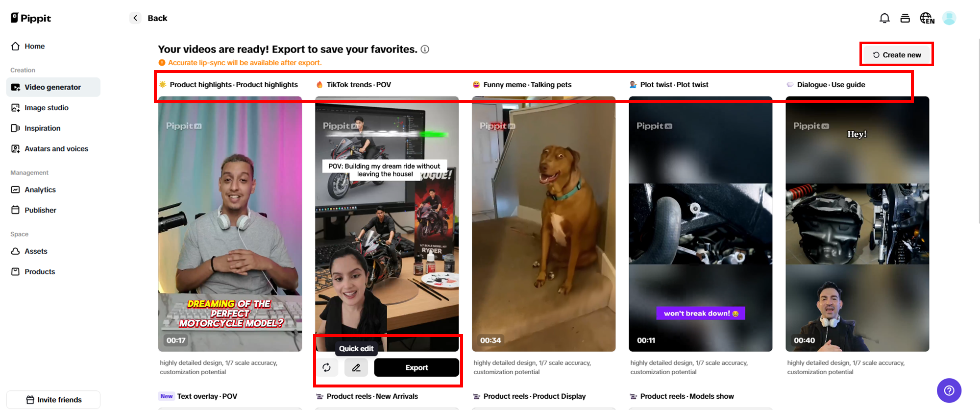The image size is (980, 410).
Task: Click the regenerate icon beside Export
Action: [x=327, y=367]
